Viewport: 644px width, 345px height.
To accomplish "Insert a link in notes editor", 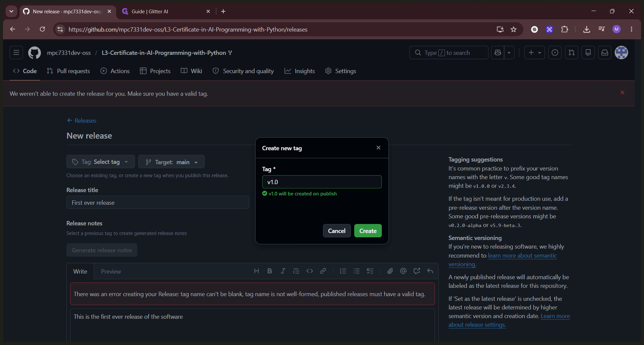I will click(323, 271).
